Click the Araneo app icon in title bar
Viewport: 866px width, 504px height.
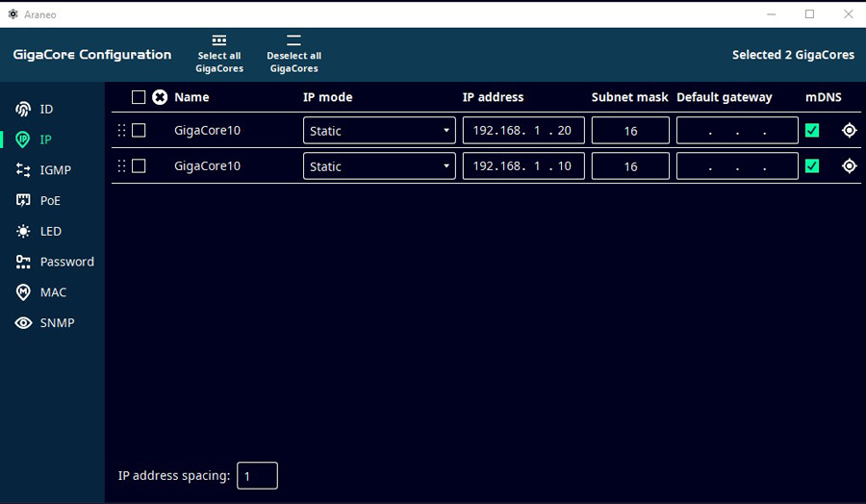coord(13,14)
